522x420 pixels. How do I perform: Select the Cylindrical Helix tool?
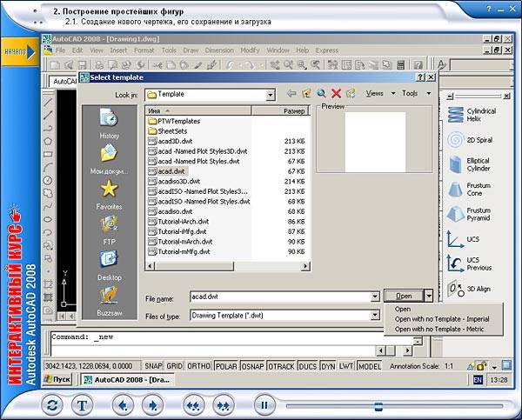pos(472,115)
